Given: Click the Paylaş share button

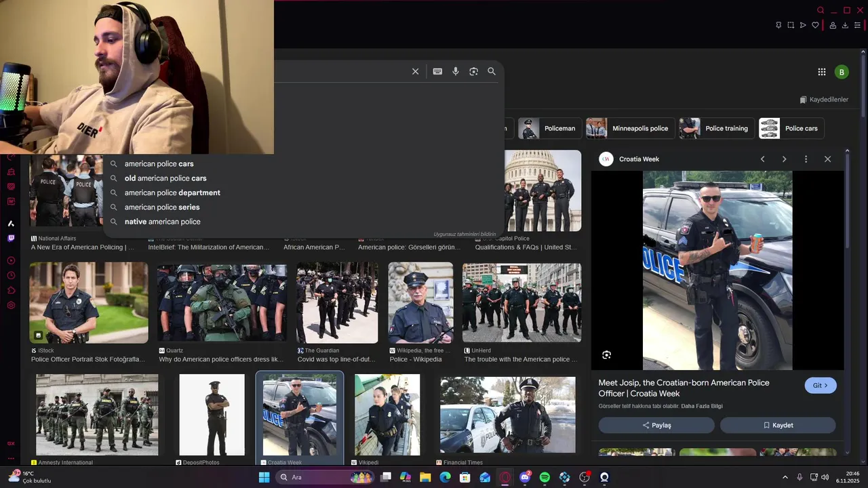Looking at the screenshot, I should 656,426.
